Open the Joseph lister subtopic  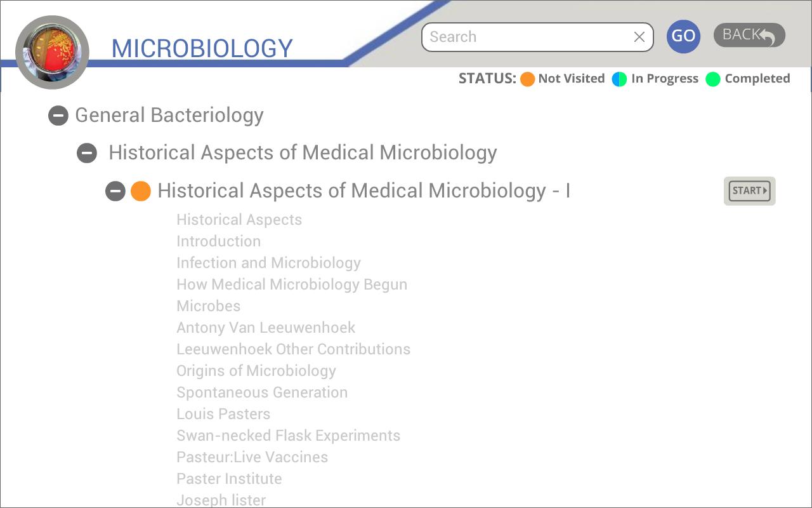221,500
